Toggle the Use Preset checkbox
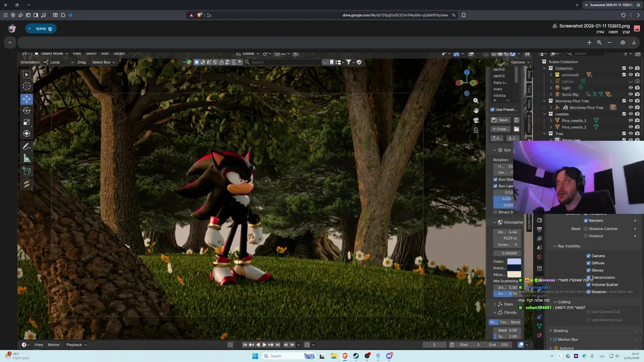644x362 pixels. [x=493, y=110]
